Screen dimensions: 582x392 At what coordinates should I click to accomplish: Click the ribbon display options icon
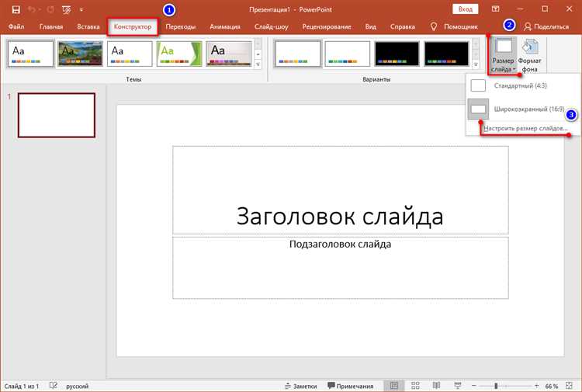click(x=496, y=9)
